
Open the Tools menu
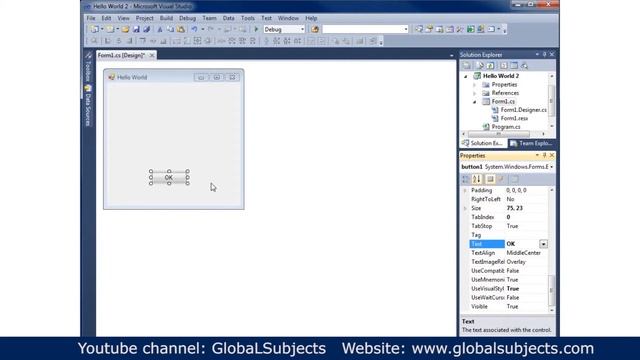pyautogui.click(x=247, y=18)
